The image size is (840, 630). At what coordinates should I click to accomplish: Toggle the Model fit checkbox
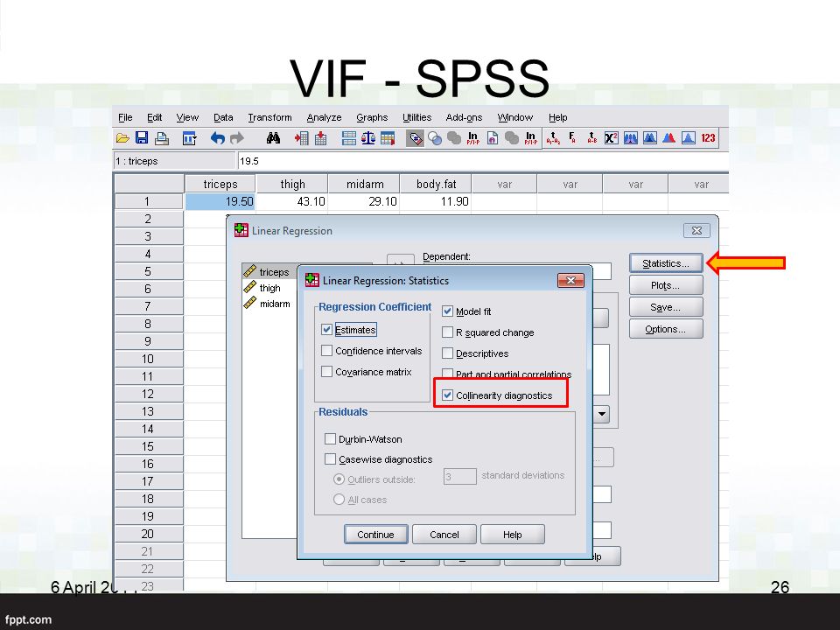[x=447, y=311]
